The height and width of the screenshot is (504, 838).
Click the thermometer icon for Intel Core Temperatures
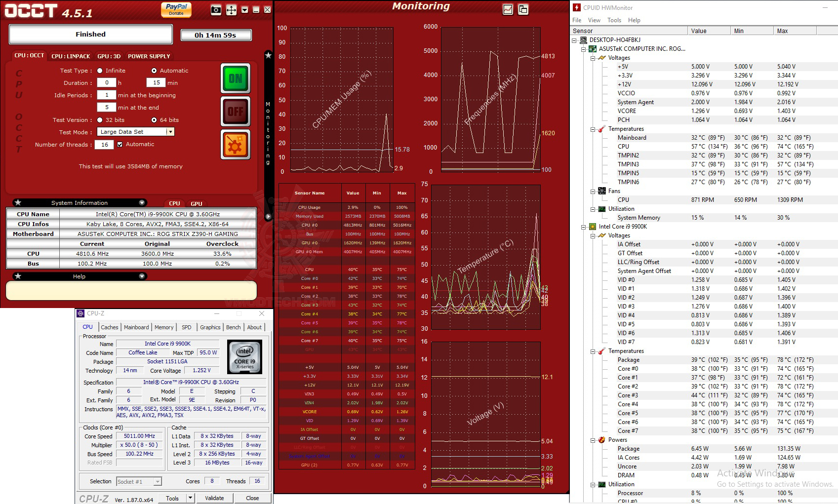point(602,351)
